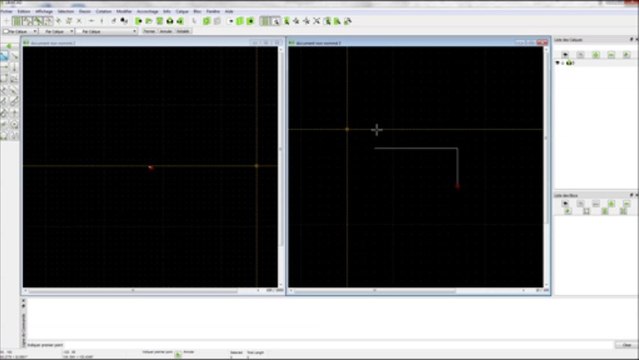The width and height of the screenshot is (639, 360).
Task: Open the small dropdown arrow before the cut and copy icons
Action: click(x=231, y=21)
